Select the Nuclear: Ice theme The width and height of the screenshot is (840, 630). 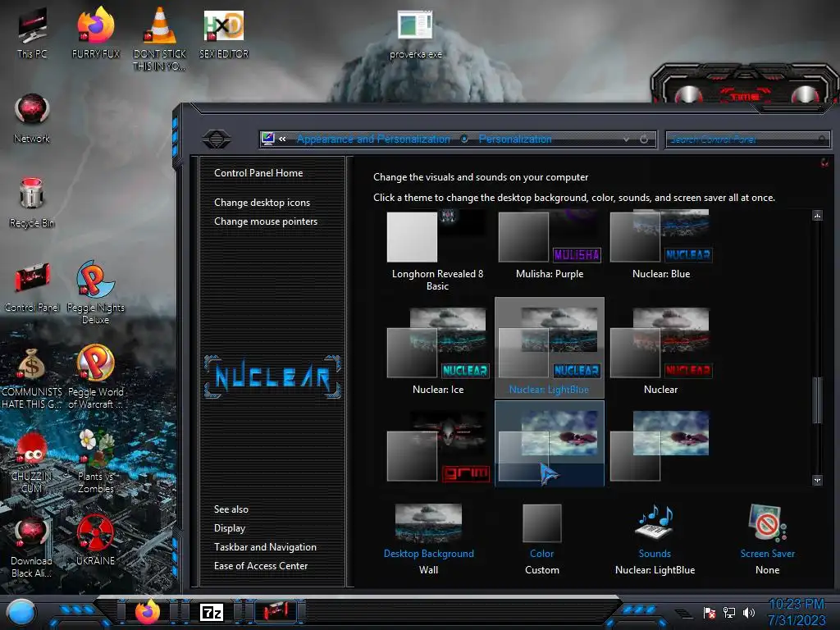438,349
